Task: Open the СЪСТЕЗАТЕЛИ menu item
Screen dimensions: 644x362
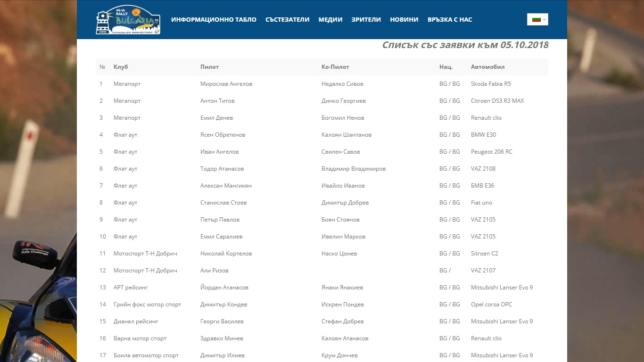Action: [x=287, y=20]
